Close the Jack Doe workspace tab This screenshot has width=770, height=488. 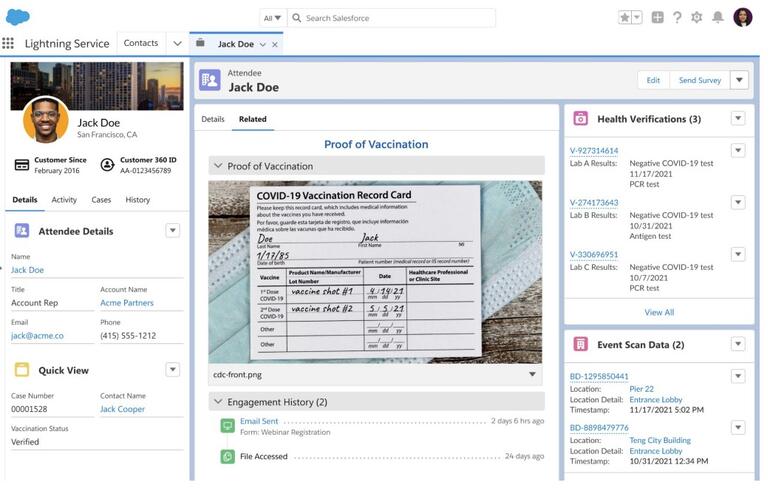coord(275,45)
